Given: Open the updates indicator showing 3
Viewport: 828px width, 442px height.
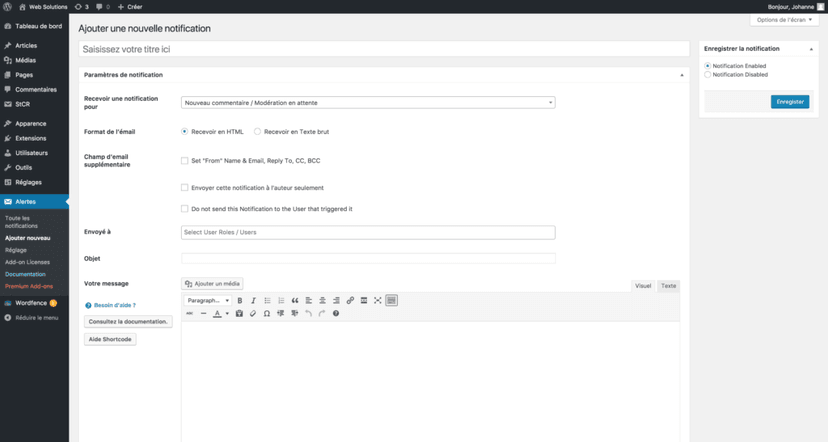Looking at the screenshot, I should click(82, 7).
